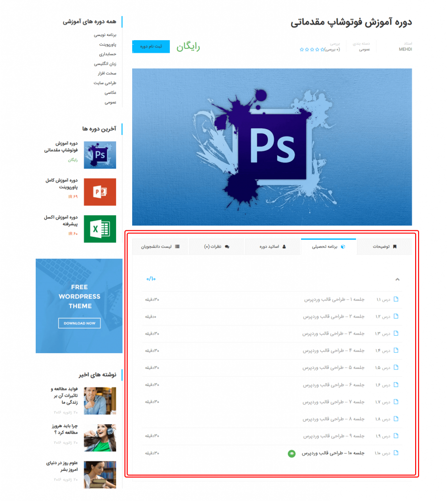Click the ۰دقیقه duration of lesson ۱.۲
Viewport: 448px width, 501px height.
click(151, 317)
